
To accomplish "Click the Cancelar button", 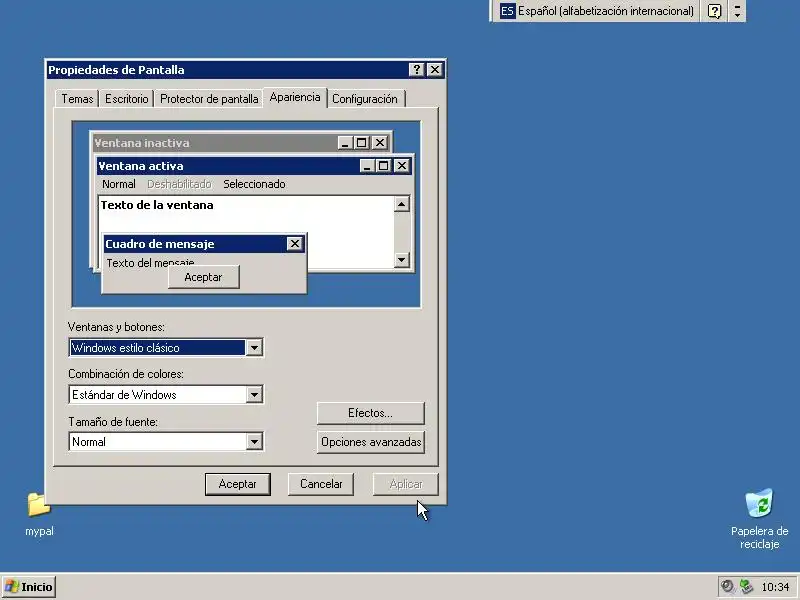I will pos(321,484).
